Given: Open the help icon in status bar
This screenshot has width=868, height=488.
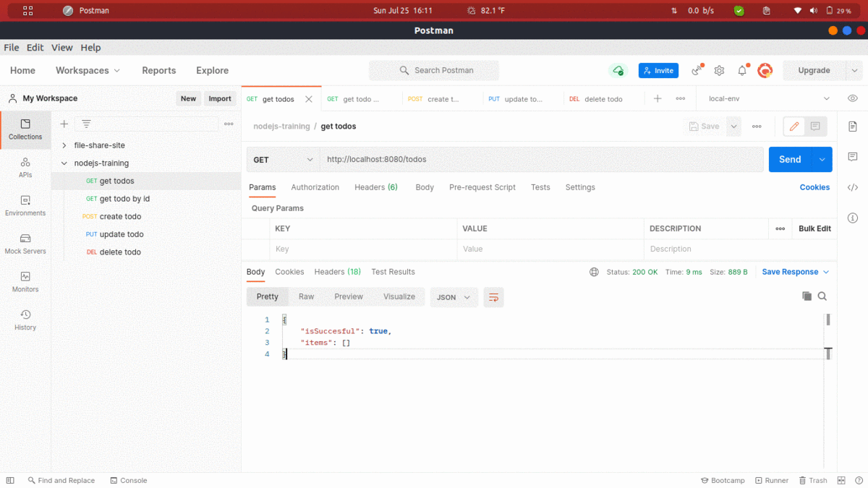Looking at the screenshot, I should pos(857,480).
